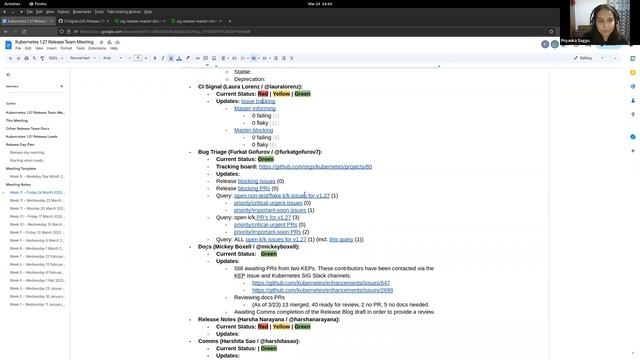
Task: Decrease the indent level
Action: pos(276,58)
